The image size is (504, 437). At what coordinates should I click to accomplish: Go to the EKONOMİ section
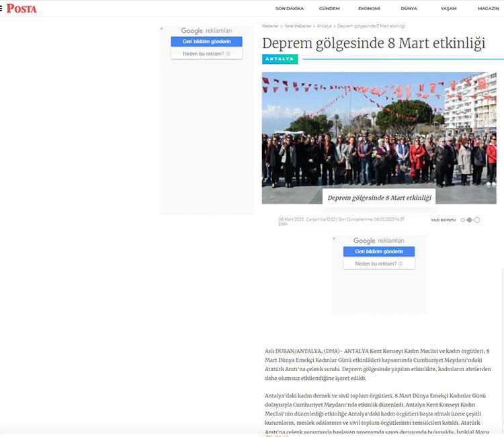[x=369, y=8]
